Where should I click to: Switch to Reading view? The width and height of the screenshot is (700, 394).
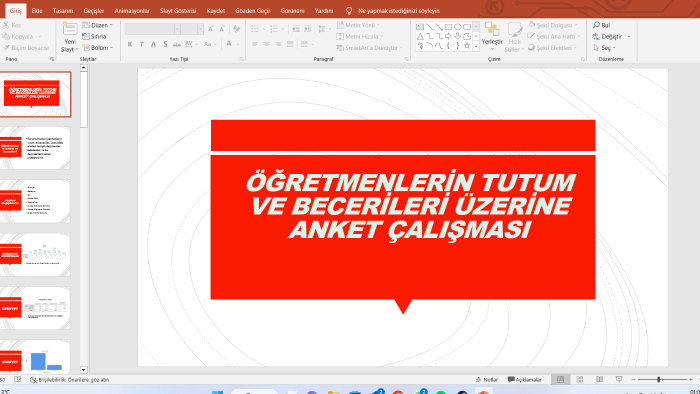click(599, 379)
